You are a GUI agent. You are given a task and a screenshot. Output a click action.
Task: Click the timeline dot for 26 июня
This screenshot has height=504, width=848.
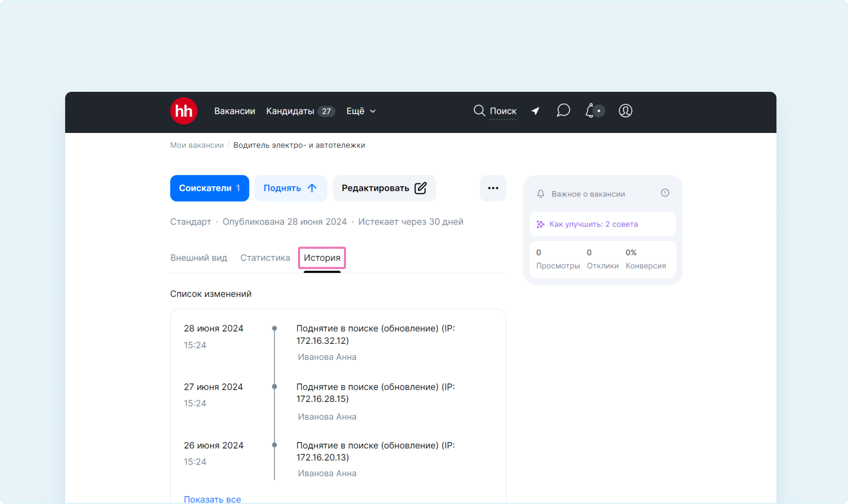coord(274,445)
